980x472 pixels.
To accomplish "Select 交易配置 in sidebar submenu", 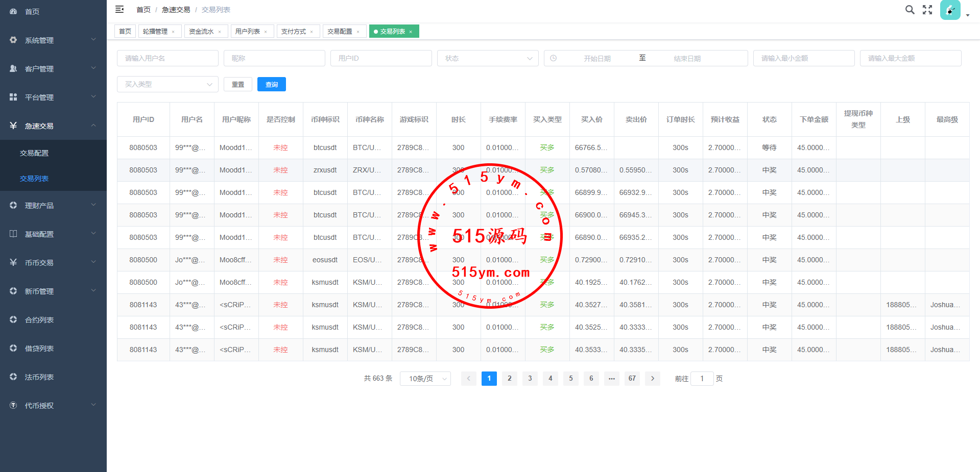I will [34, 153].
